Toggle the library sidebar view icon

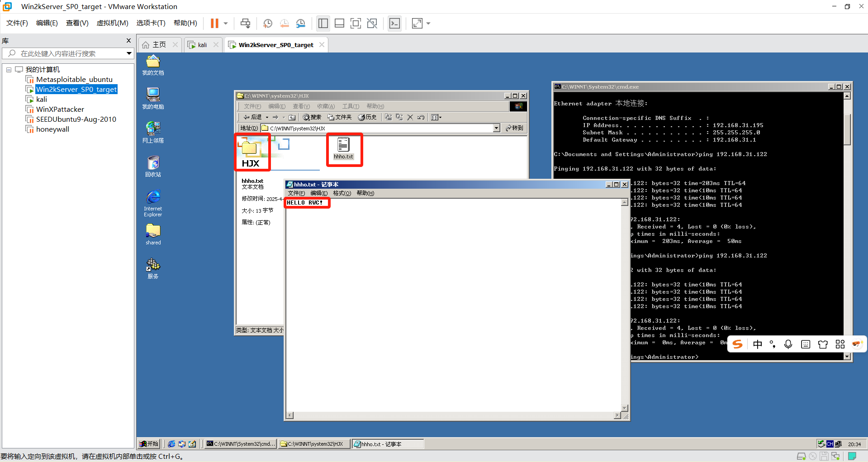pyautogui.click(x=323, y=23)
